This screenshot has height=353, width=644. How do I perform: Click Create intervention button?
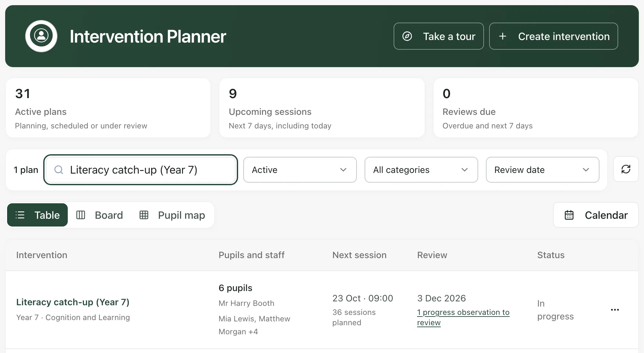[x=553, y=36]
